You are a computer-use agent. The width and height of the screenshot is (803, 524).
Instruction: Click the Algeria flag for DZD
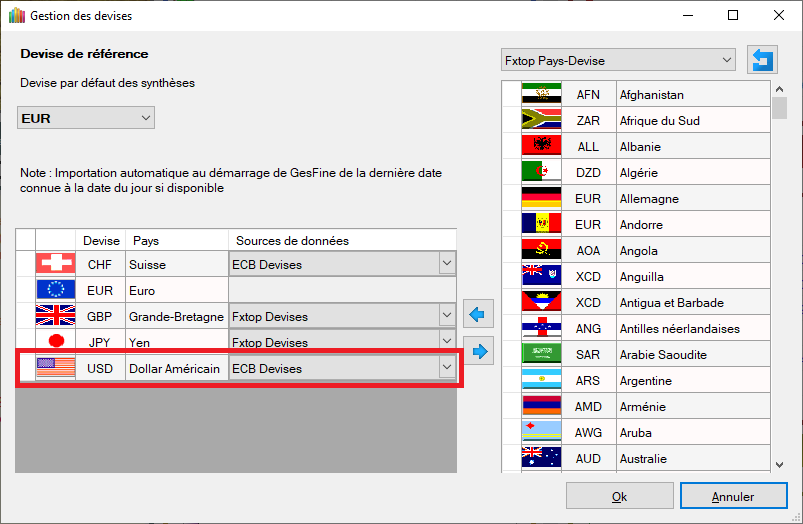tap(541, 172)
